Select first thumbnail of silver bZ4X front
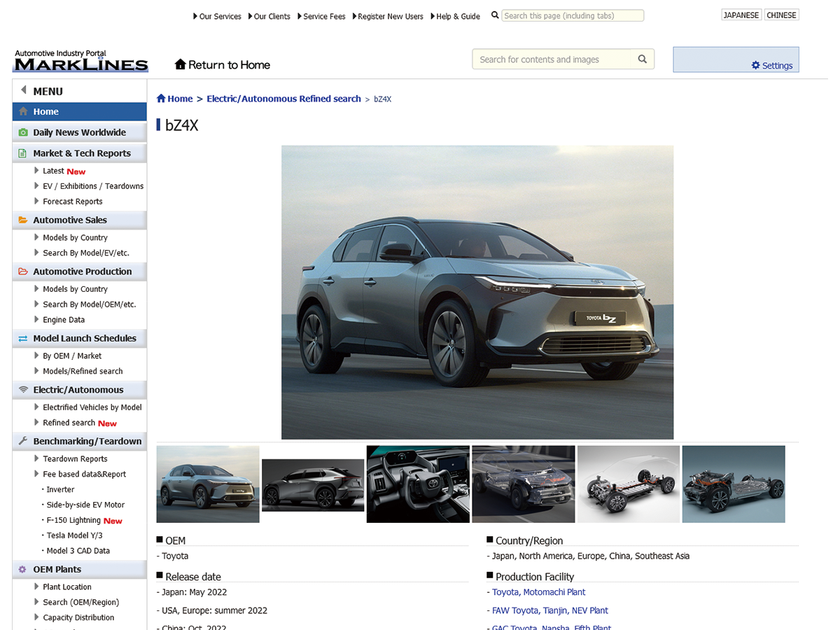The width and height of the screenshot is (840, 630). tap(208, 484)
